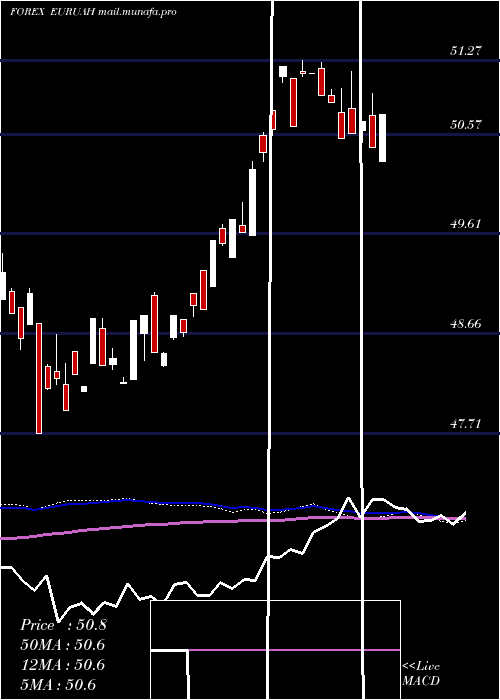Click the 51.27 price level label
Image resolution: width=500 pixels, height=700 pixels.
466,50
